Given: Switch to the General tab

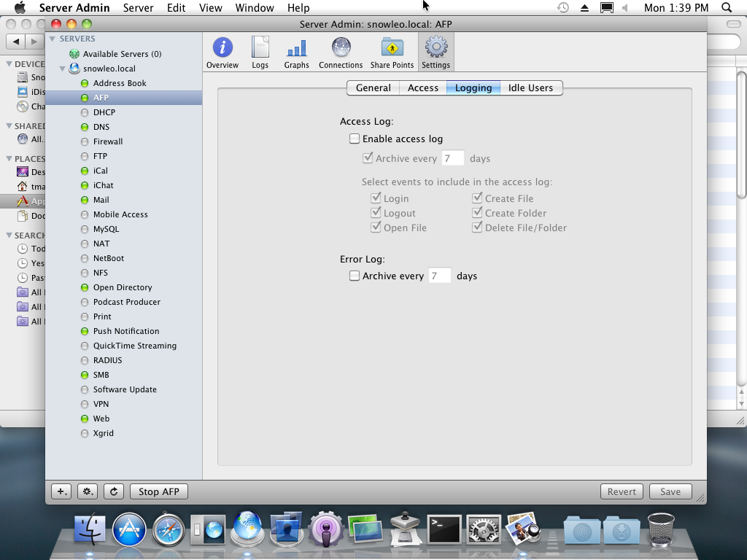Looking at the screenshot, I should tap(373, 87).
